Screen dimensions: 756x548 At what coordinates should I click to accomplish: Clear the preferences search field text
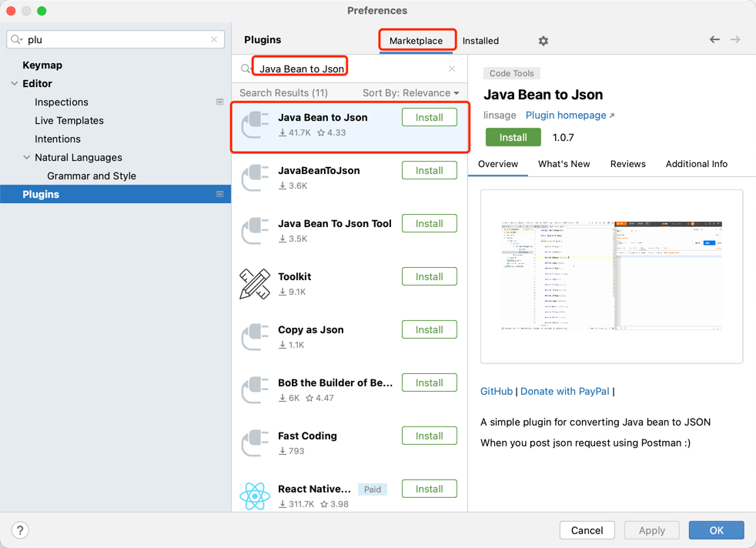pos(214,39)
